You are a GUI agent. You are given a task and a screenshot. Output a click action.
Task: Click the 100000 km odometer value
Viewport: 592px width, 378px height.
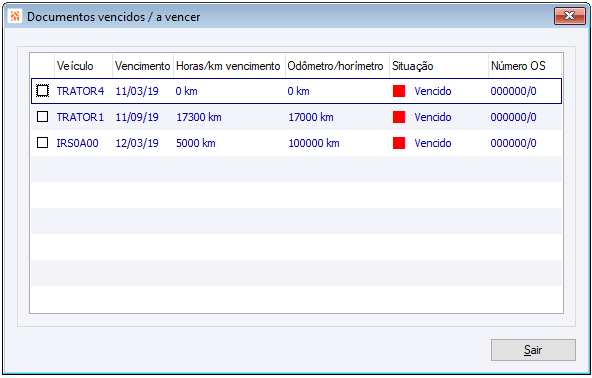coord(314,143)
